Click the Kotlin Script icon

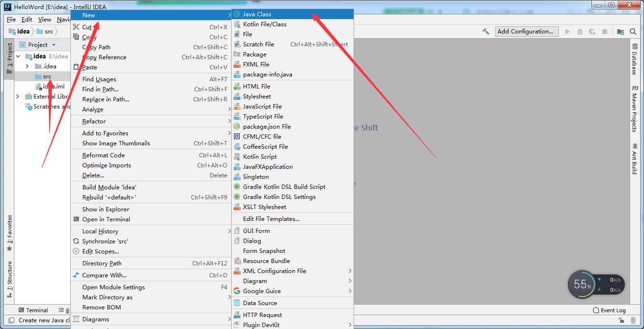(237, 156)
